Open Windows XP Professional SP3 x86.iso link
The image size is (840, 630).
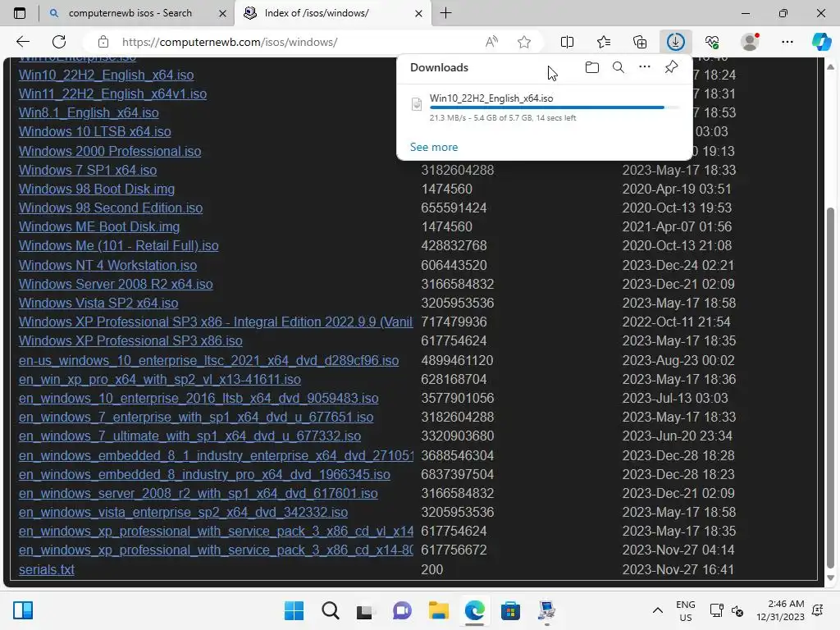130,340
